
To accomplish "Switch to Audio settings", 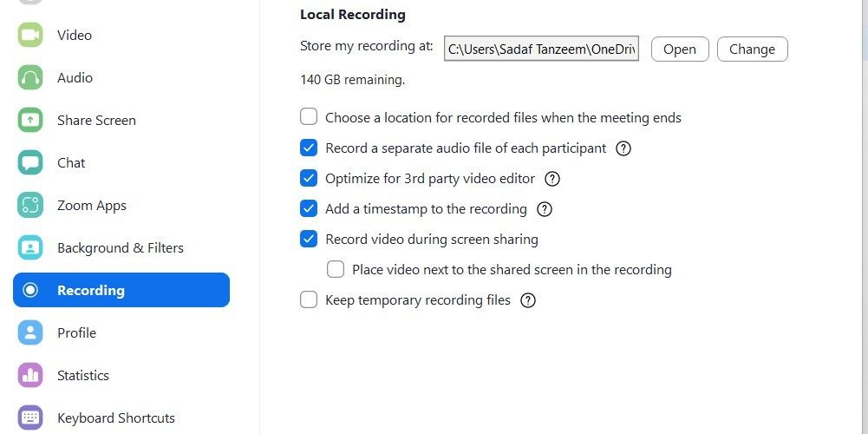I will pyautogui.click(x=75, y=77).
